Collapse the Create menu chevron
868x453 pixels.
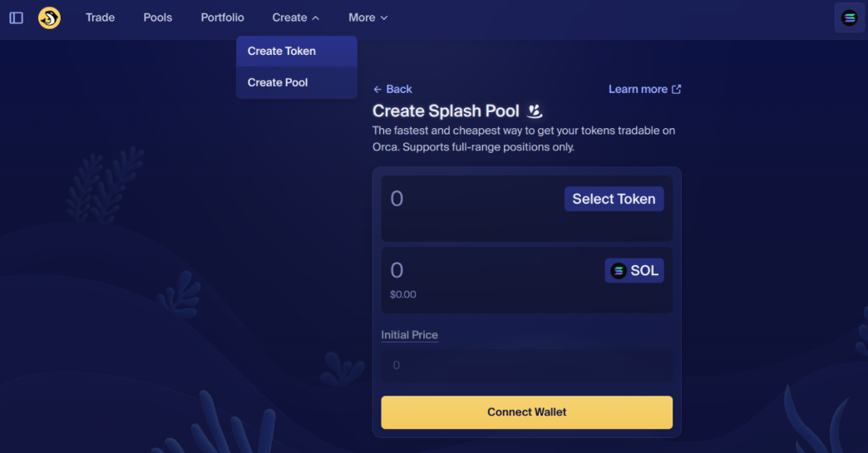316,17
